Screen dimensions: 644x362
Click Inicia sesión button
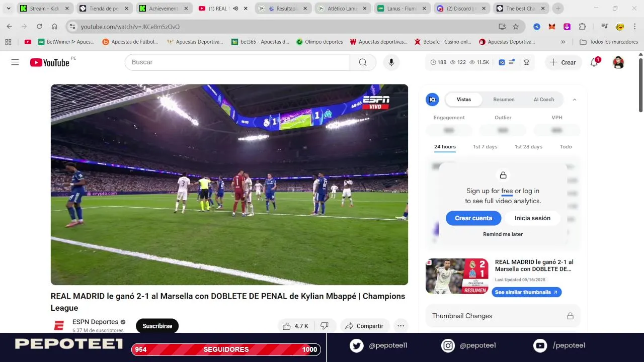532,218
